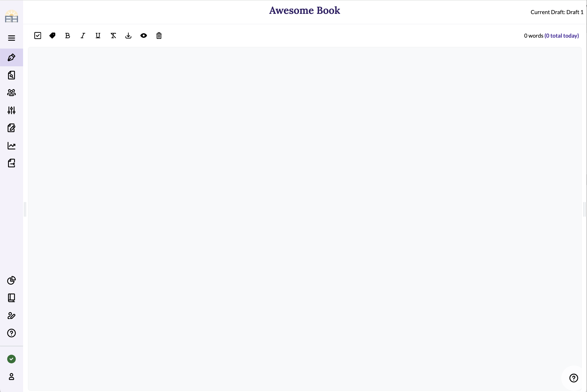Open the export document sidebar icon
The image size is (587, 392).
11,163
